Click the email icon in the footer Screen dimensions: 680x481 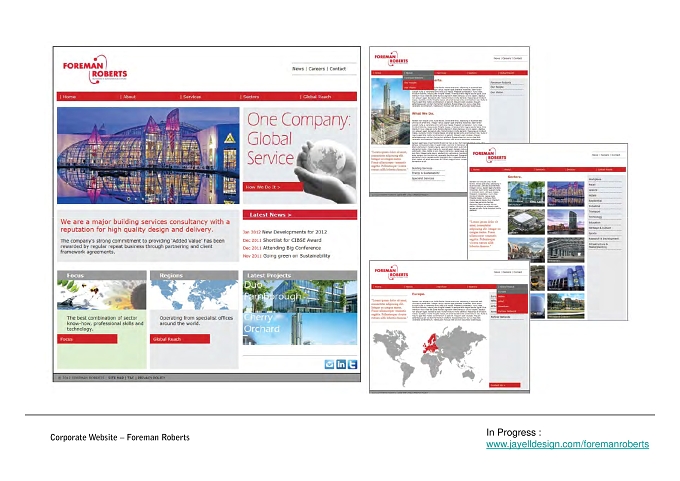[x=329, y=364]
